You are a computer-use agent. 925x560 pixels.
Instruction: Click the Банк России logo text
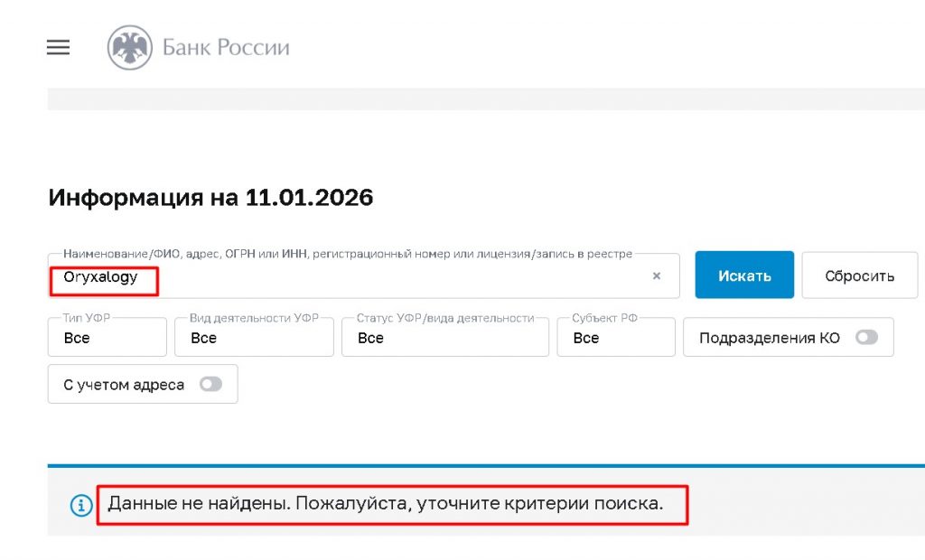(x=224, y=47)
